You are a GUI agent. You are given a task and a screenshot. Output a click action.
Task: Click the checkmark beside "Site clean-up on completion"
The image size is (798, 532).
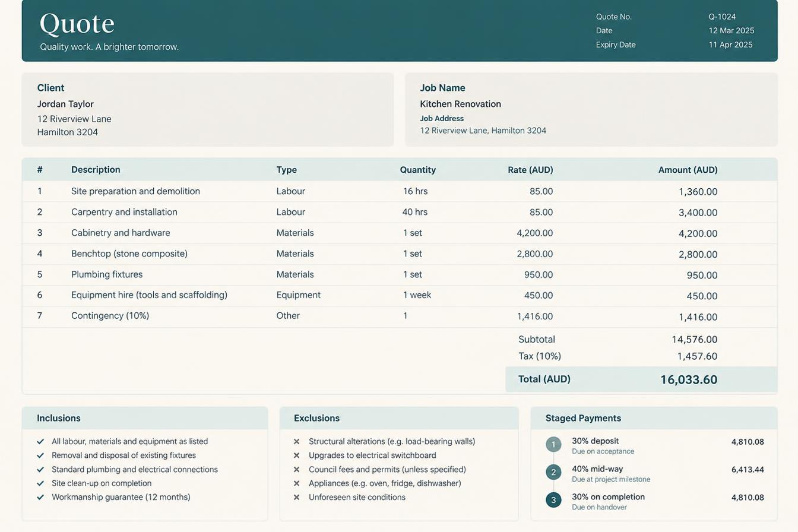(x=40, y=483)
